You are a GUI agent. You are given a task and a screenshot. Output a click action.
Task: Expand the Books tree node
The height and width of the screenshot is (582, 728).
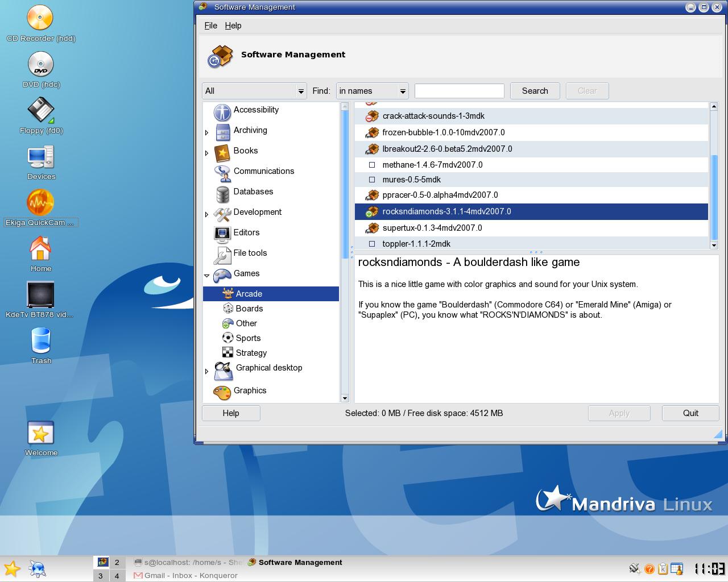(207, 153)
